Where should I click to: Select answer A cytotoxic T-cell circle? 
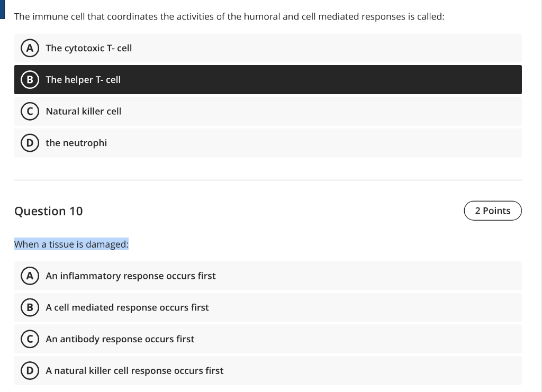click(x=30, y=48)
